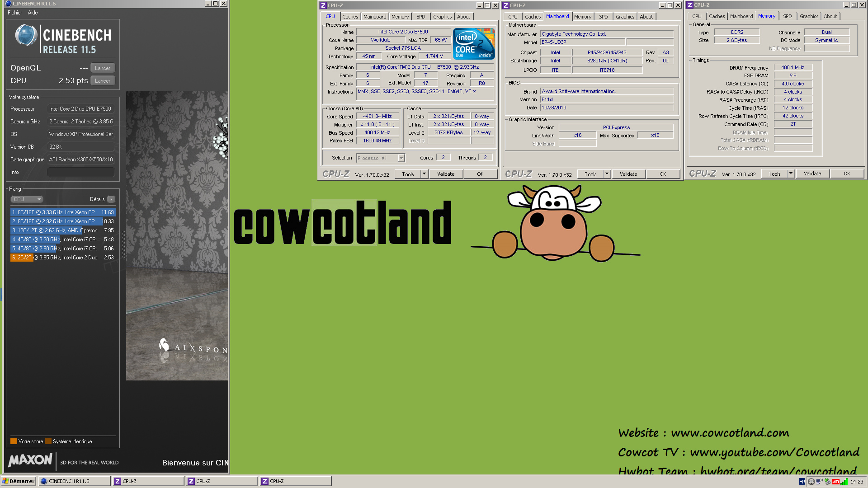
Task: Click the MAXON logo
Action: [x=30, y=460]
